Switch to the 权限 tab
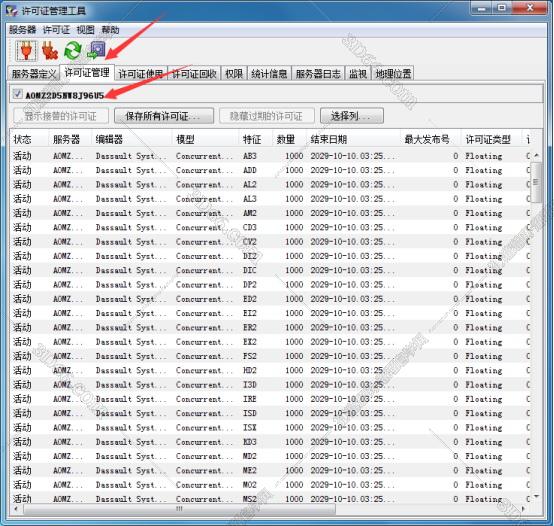This screenshot has width=554, height=526. (234, 73)
